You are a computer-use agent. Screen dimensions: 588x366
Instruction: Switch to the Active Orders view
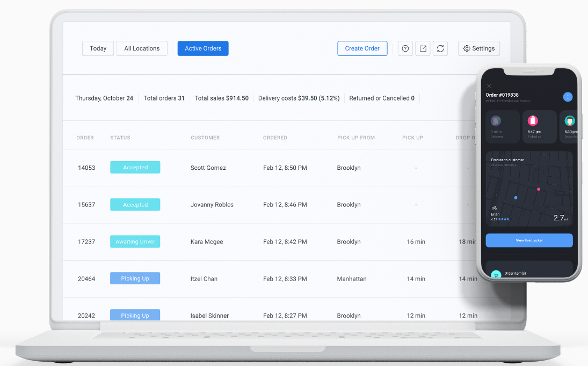pyautogui.click(x=202, y=48)
